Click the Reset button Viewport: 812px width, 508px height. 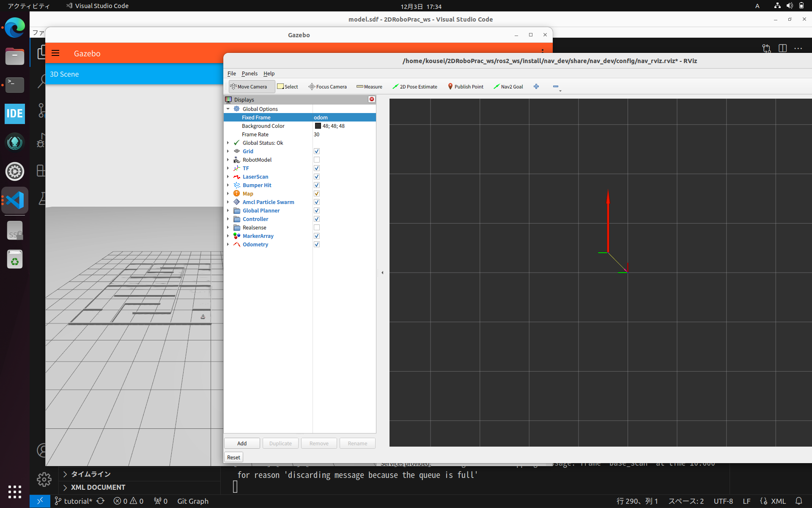[x=233, y=457]
